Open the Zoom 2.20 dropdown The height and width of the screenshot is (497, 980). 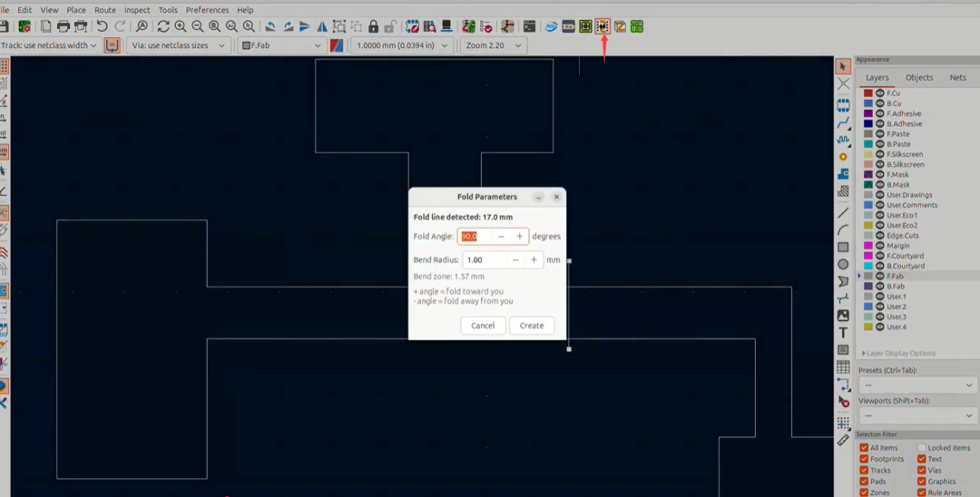click(x=493, y=45)
